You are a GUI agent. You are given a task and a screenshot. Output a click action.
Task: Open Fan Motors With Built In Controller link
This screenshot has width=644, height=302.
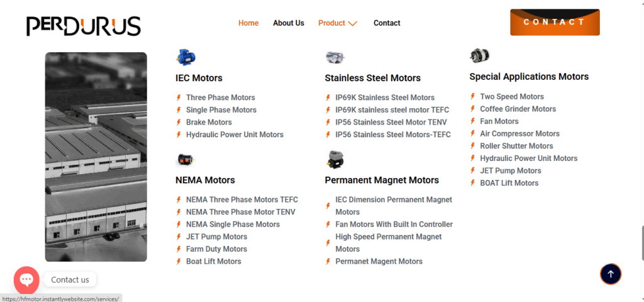pyautogui.click(x=394, y=225)
